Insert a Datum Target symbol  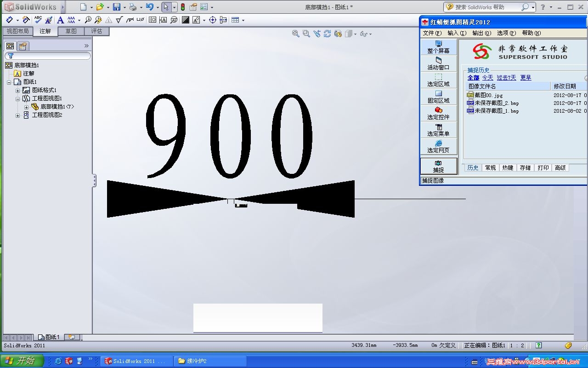pyautogui.click(x=174, y=20)
